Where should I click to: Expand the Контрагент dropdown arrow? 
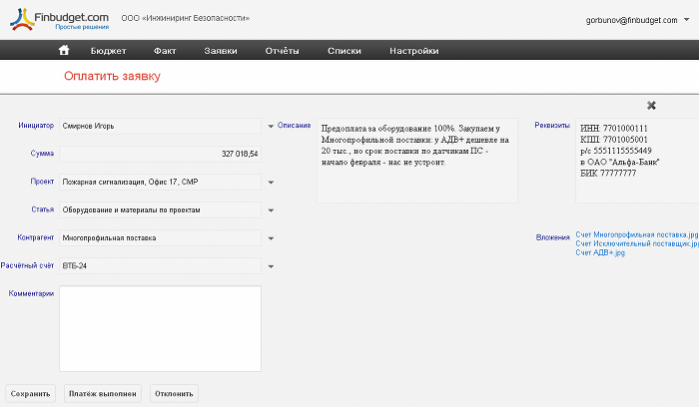pos(270,238)
